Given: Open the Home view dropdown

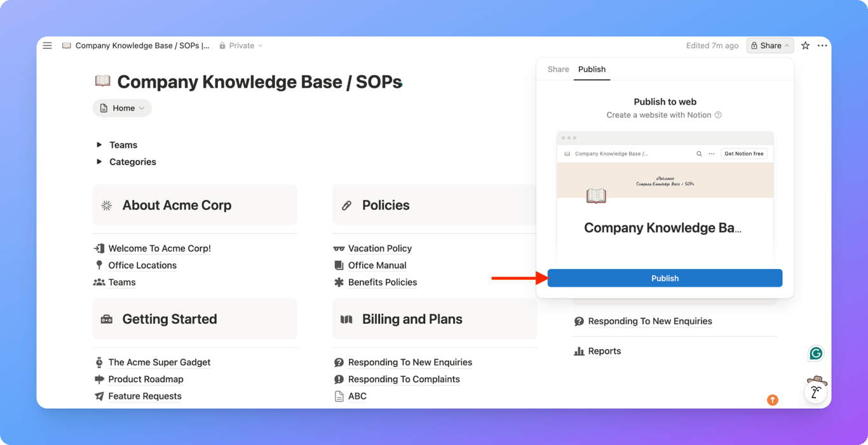Looking at the screenshot, I should click(x=122, y=108).
